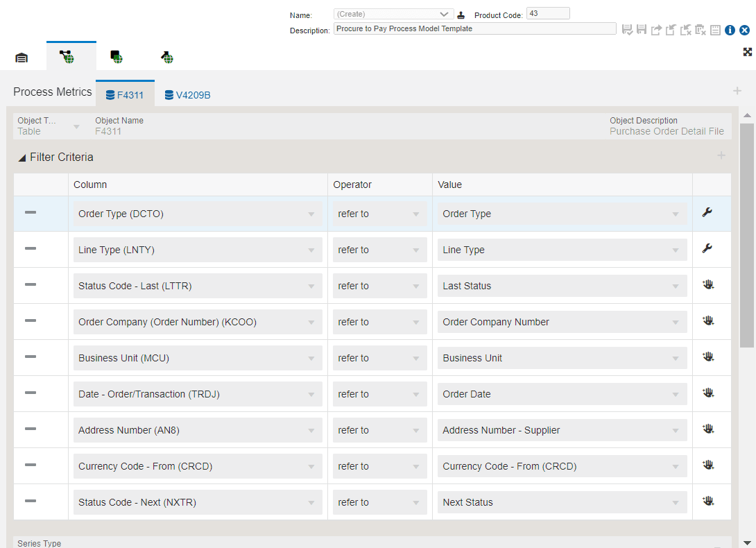The image size is (756, 548).
Task: Remove the Line Type (LNTY) filter row
Action: [x=31, y=248]
